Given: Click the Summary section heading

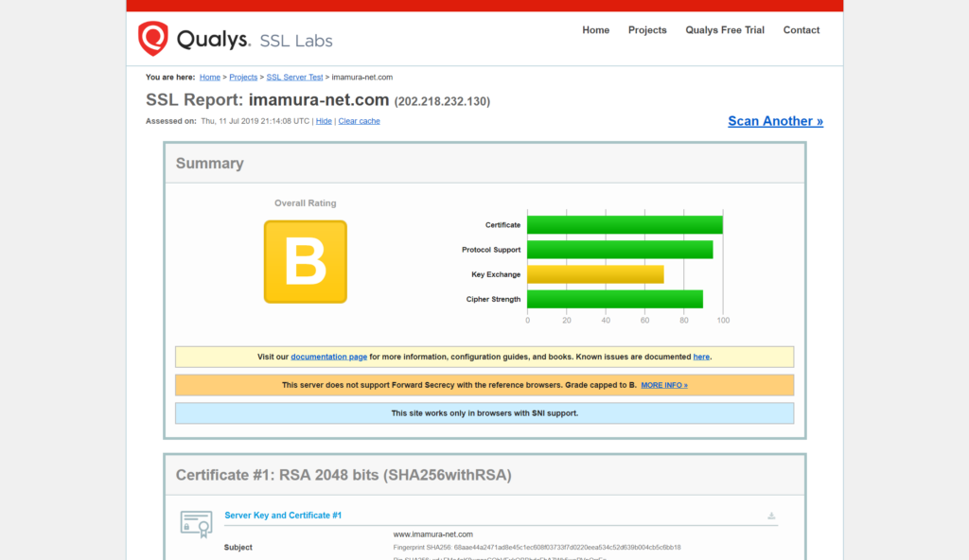Looking at the screenshot, I should click(x=209, y=164).
